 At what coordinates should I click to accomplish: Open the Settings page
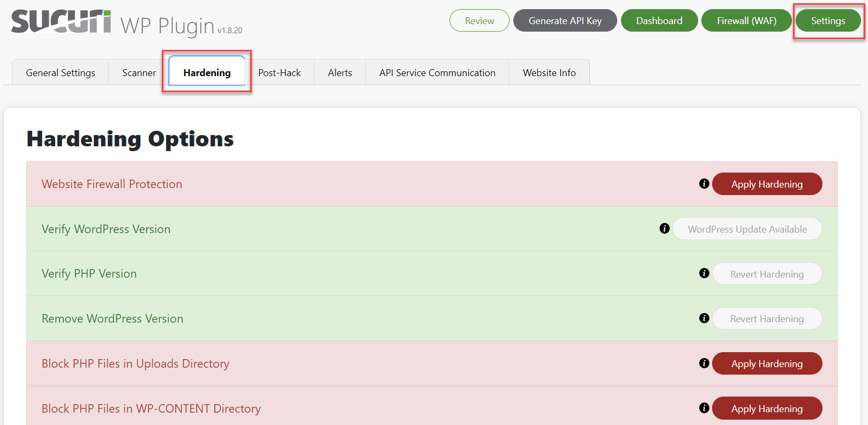point(828,20)
